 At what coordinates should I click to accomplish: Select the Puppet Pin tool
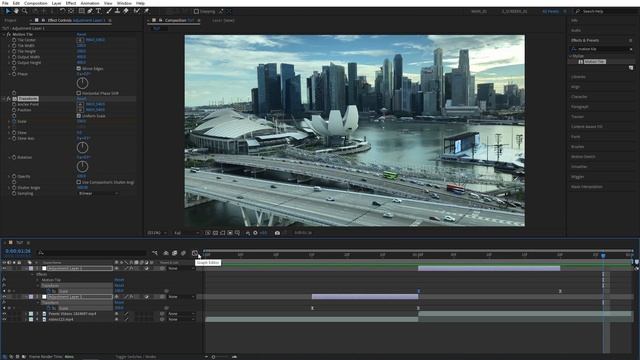click(x=147, y=11)
